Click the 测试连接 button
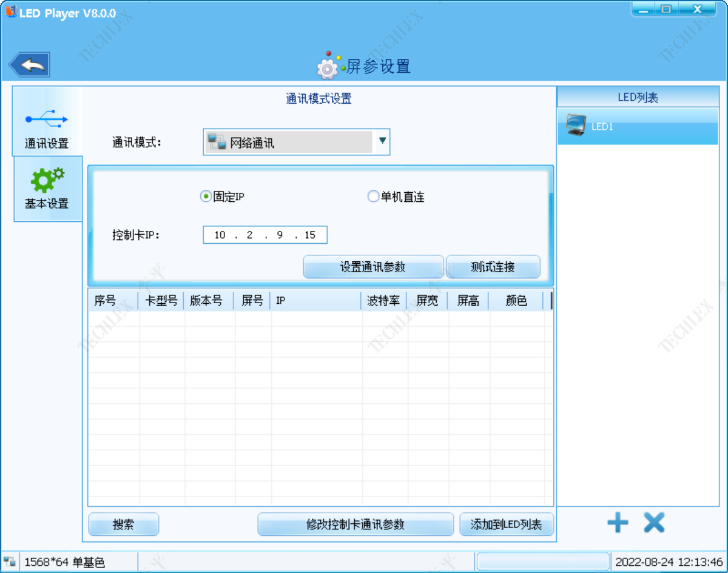 point(493,267)
